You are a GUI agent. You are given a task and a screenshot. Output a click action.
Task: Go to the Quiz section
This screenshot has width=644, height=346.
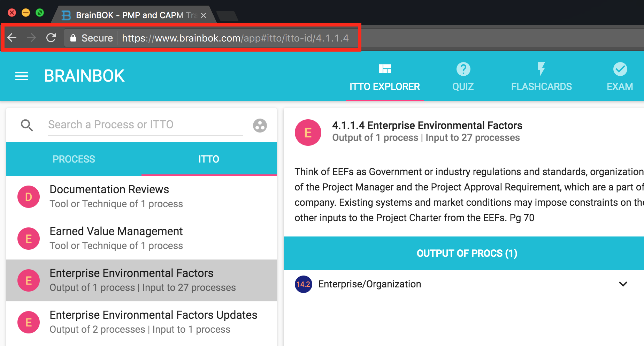pyautogui.click(x=463, y=77)
